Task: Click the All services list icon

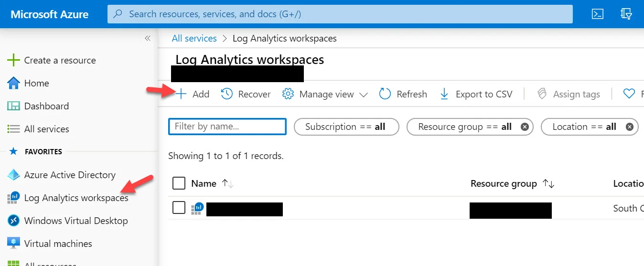Action: [13, 129]
